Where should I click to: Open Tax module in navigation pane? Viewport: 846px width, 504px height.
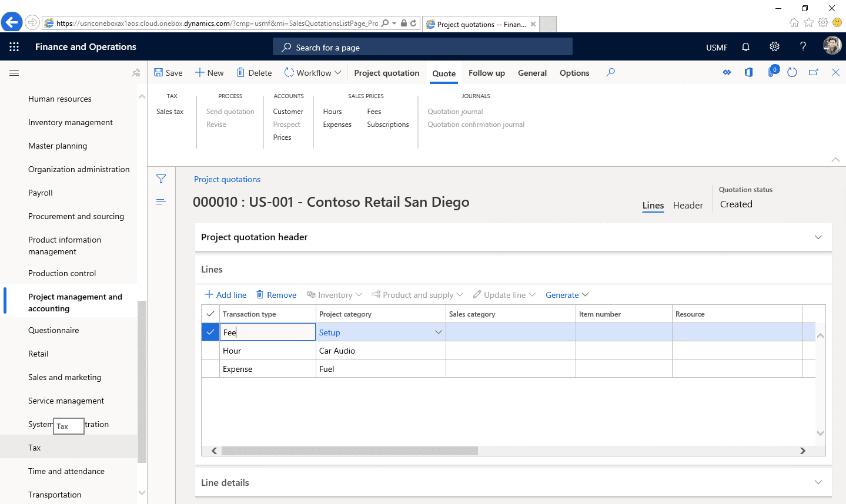(35, 448)
